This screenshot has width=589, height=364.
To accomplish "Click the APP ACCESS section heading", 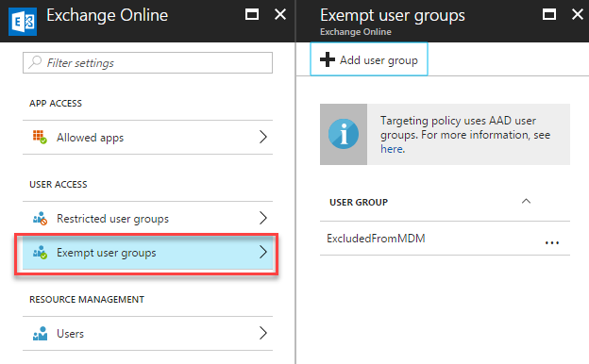I will [56, 104].
